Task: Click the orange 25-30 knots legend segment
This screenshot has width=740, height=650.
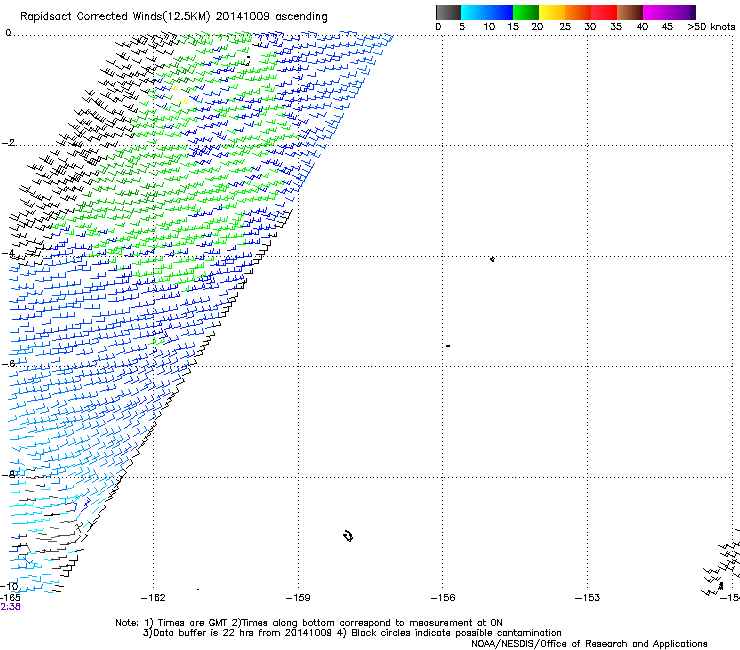Action: coord(578,12)
